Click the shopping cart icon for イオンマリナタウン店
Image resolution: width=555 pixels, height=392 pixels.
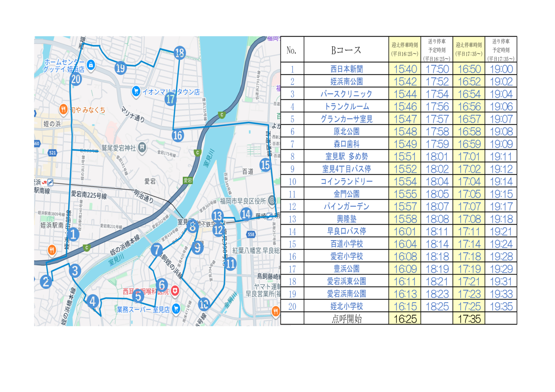pos(136,91)
